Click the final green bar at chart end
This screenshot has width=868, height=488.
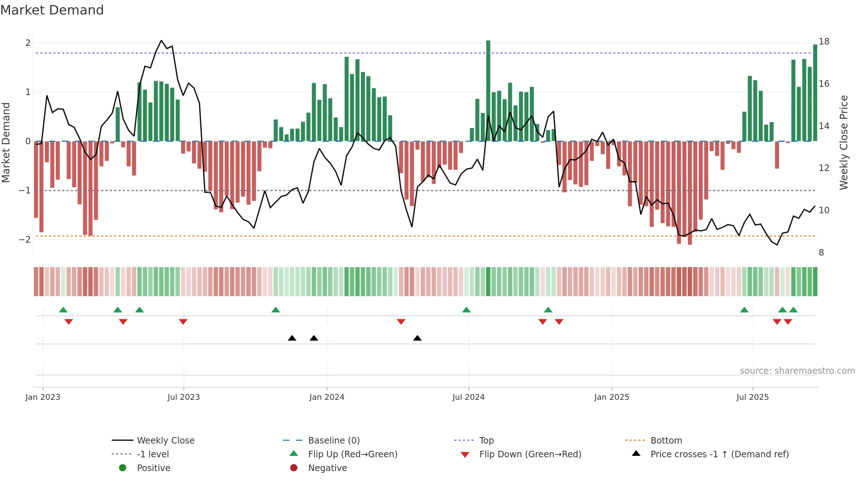tap(815, 93)
